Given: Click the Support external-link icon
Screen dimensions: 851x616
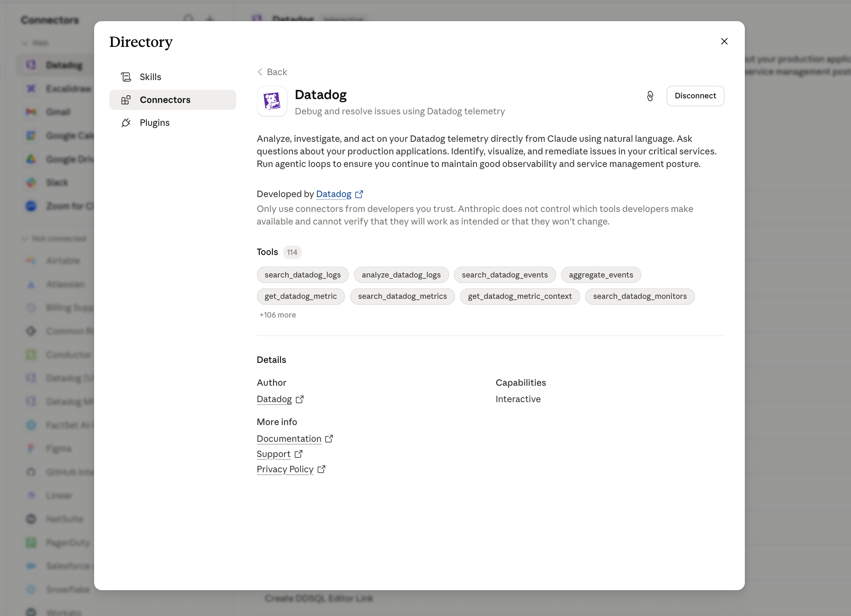Looking at the screenshot, I should (299, 454).
